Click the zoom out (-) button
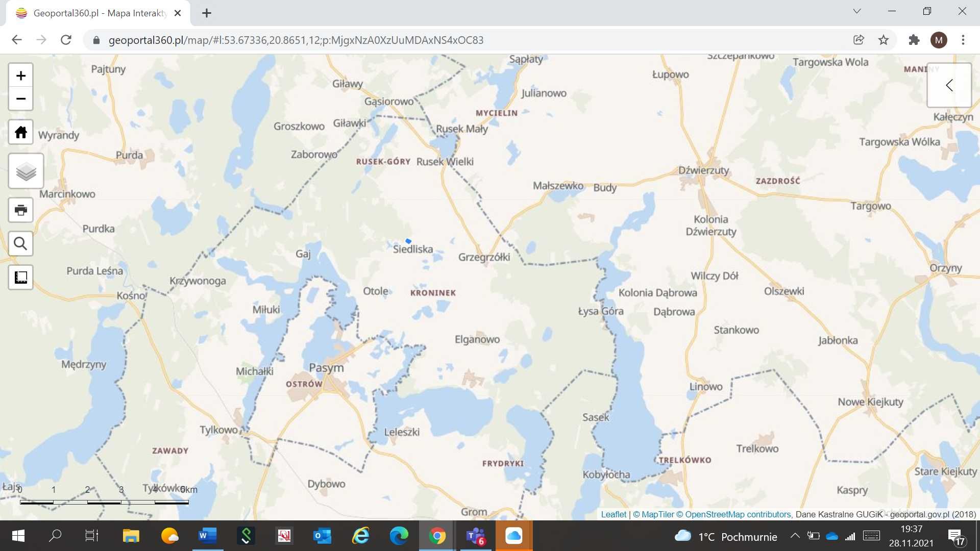The width and height of the screenshot is (980, 551). point(20,99)
